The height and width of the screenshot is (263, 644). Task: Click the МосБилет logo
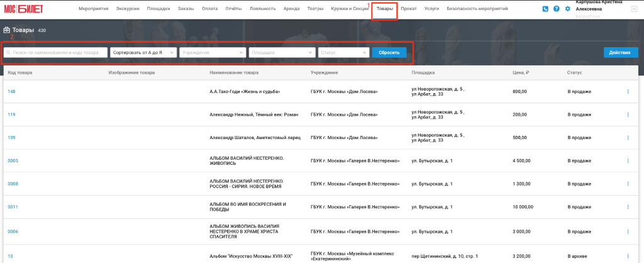pyautogui.click(x=23, y=9)
